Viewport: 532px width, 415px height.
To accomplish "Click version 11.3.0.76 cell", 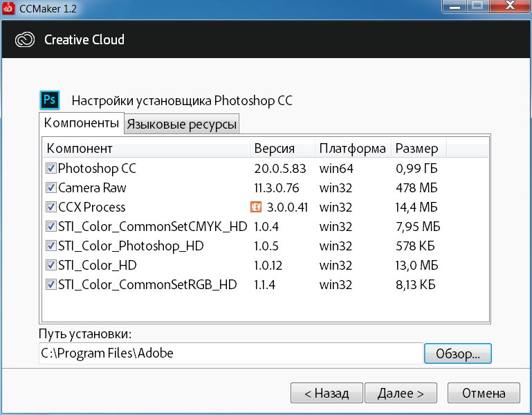I will 277,187.
